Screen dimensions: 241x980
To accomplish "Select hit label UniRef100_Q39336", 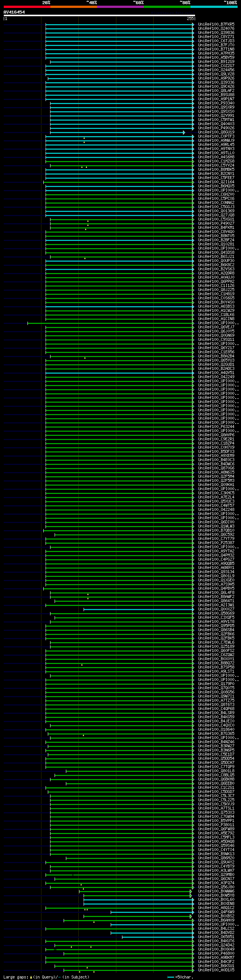I will [216, 83].
